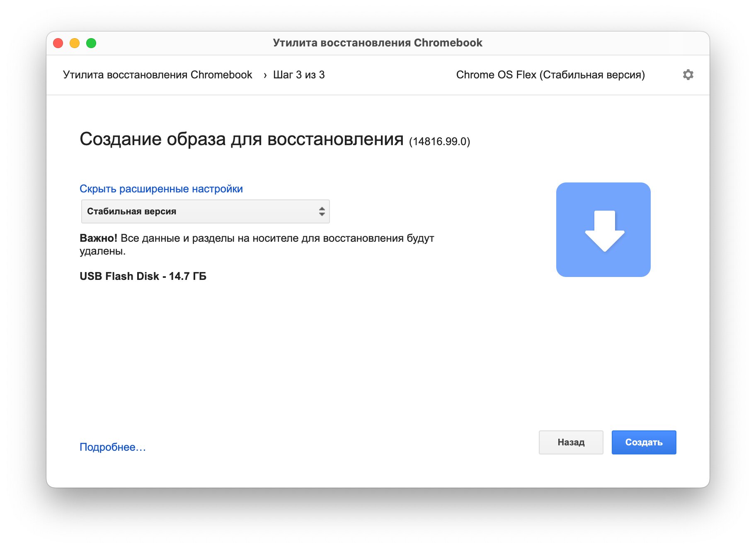Click the red close window button
Viewport: 756px width, 549px height.
point(58,43)
